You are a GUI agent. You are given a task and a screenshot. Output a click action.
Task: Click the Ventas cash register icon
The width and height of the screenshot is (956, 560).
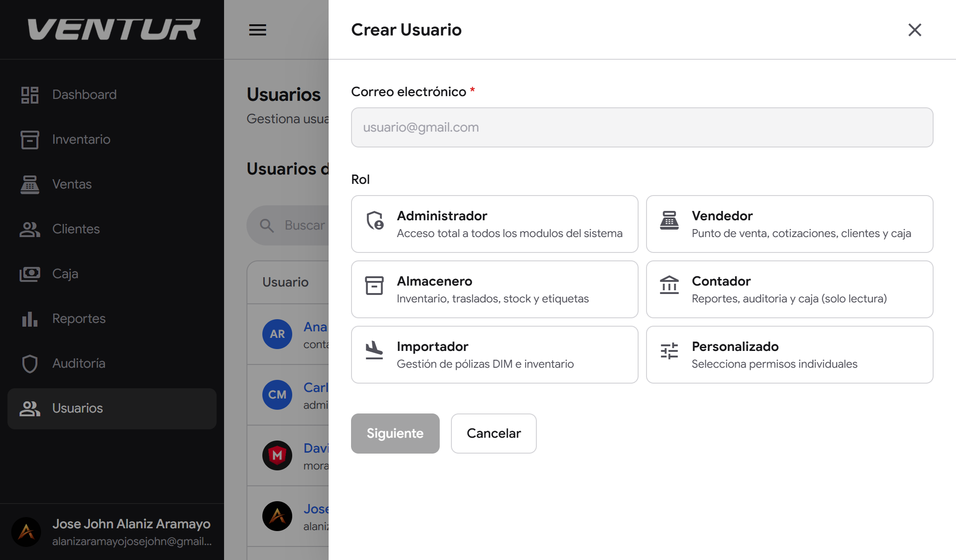click(29, 184)
